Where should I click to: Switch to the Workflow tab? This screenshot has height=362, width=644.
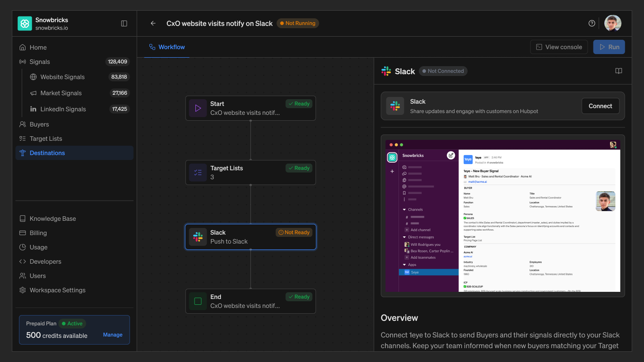point(167,47)
